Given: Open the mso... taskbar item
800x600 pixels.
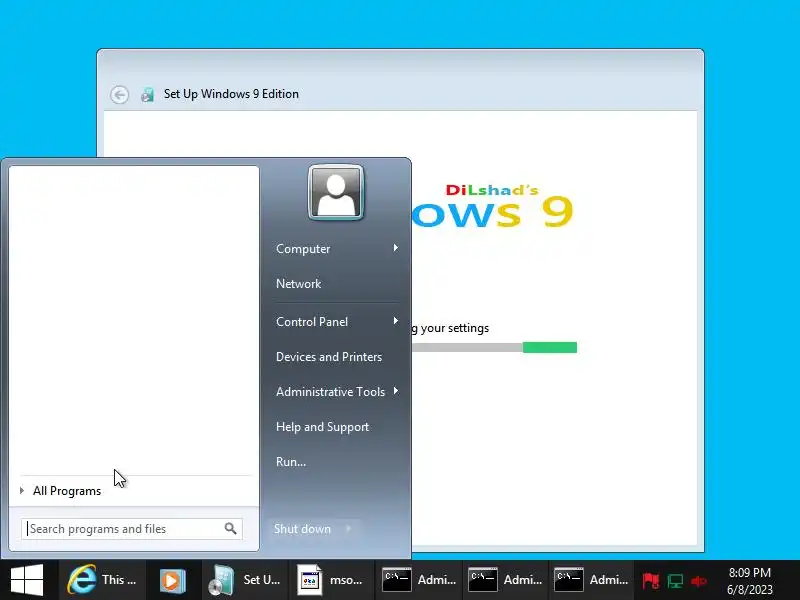Looking at the screenshot, I should coord(332,580).
